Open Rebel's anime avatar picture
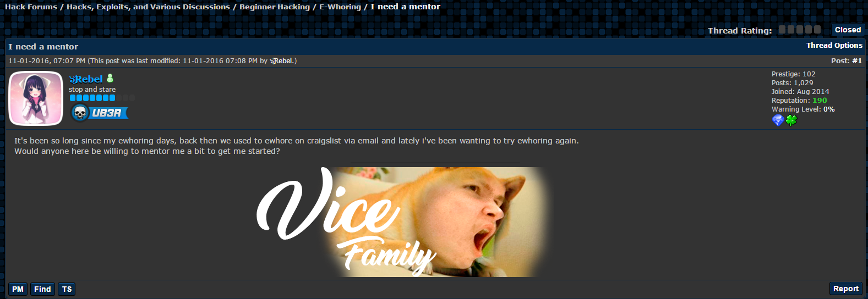 click(36, 98)
